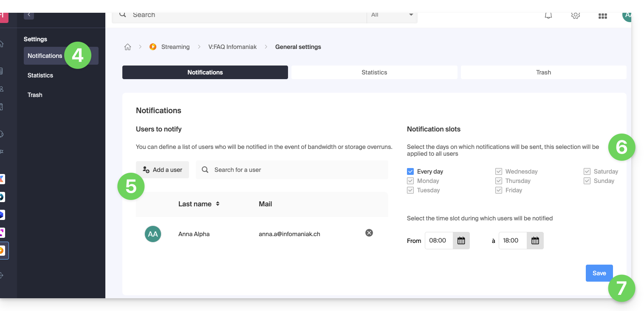
Task: Toggle the Wednesday checkbox
Action: (x=499, y=171)
